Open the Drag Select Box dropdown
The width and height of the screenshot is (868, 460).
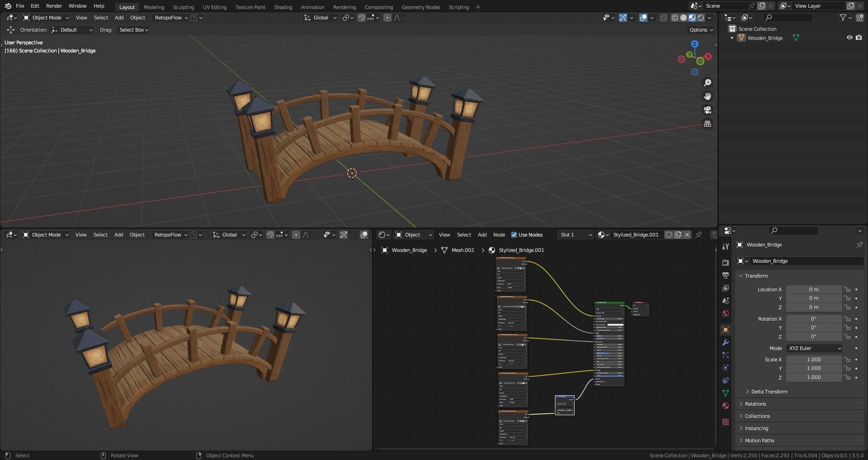(133, 30)
